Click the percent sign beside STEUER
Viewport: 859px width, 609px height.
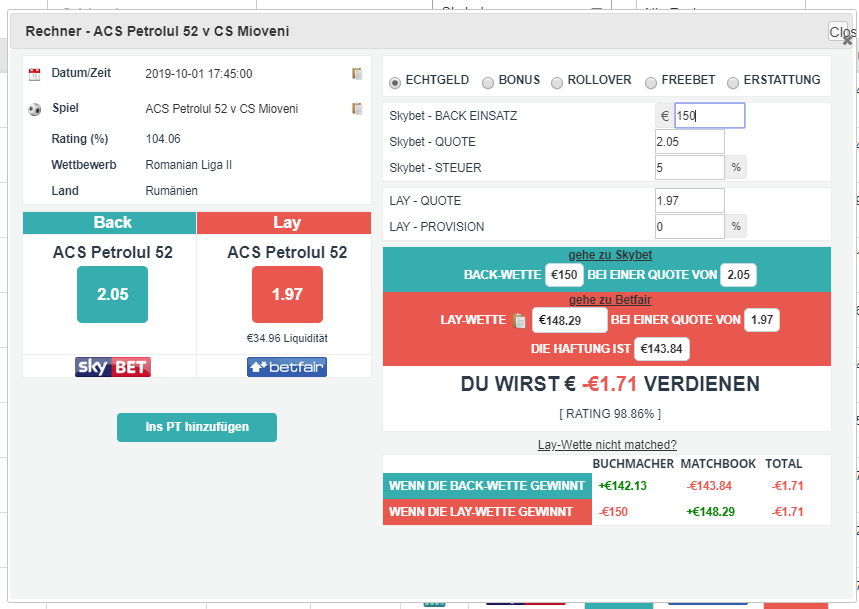click(x=736, y=168)
